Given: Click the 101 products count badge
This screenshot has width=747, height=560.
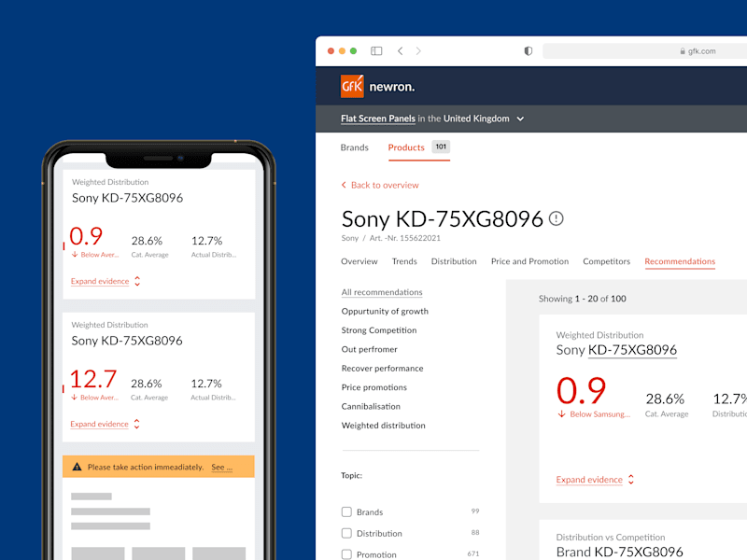Looking at the screenshot, I should [441, 147].
